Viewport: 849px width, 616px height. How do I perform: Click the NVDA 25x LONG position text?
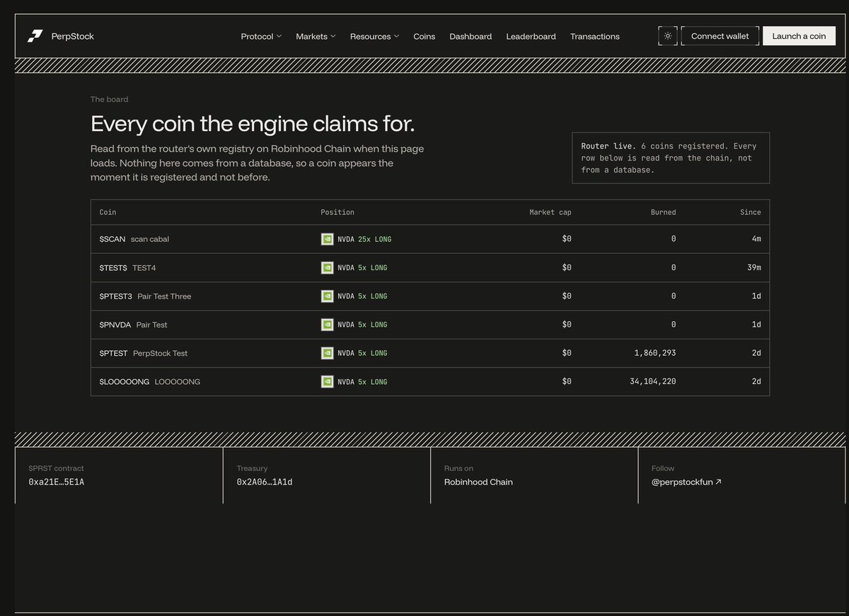point(364,239)
